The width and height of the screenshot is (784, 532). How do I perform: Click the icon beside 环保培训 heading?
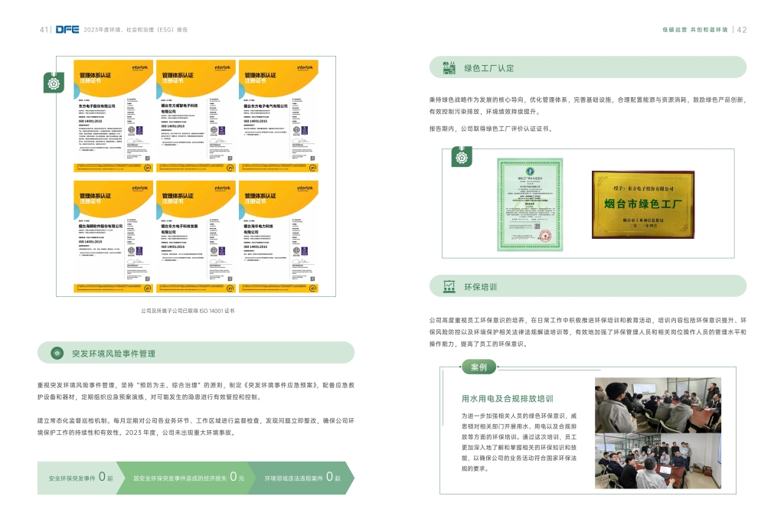[449, 286]
